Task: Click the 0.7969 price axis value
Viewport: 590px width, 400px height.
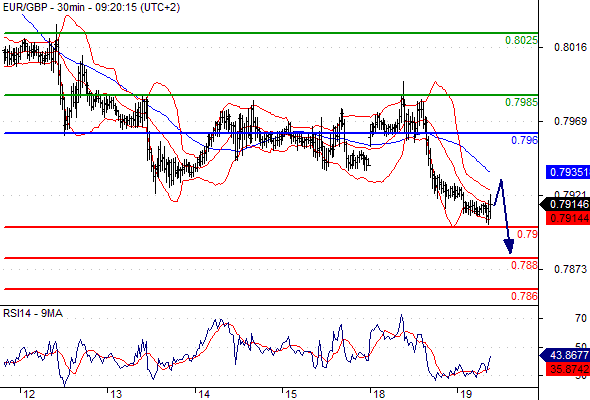Action: 570,121
